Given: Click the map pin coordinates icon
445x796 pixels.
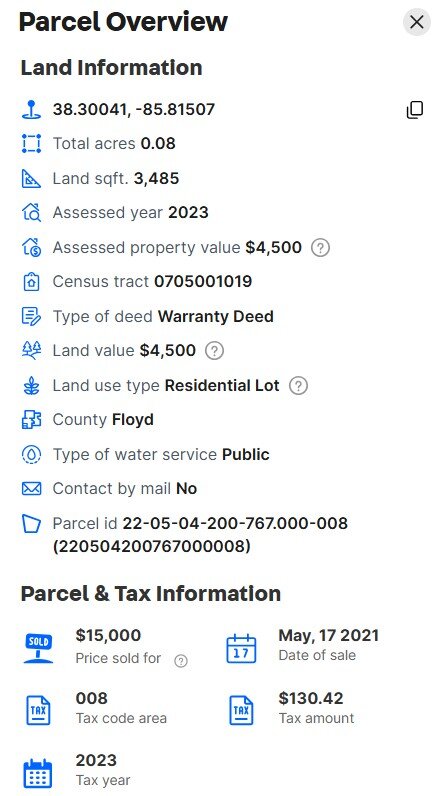Looking at the screenshot, I should pyautogui.click(x=31, y=110).
